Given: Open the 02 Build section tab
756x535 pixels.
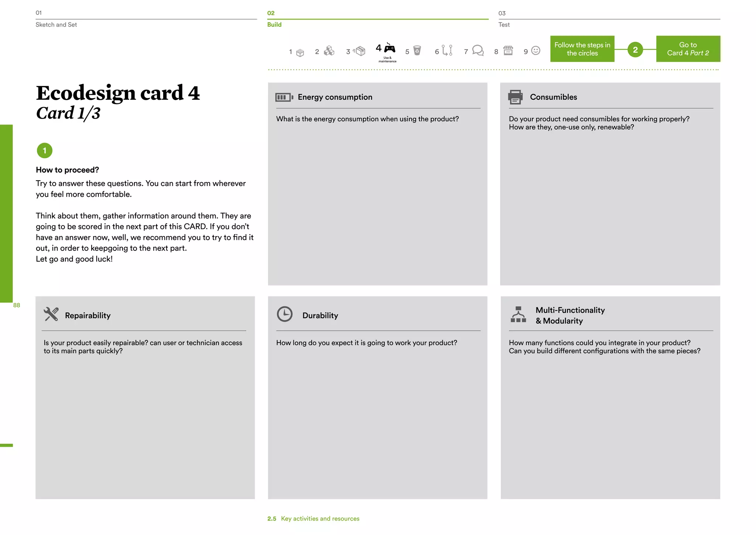Looking at the screenshot, I should click(x=378, y=19).
